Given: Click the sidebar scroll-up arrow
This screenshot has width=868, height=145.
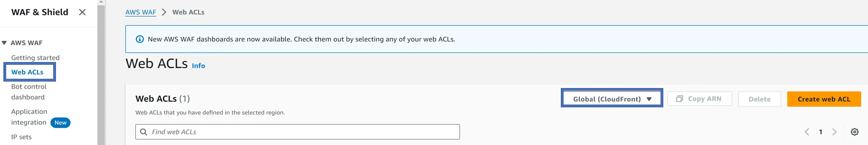Looking at the screenshot, I should click(x=101, y=2).
